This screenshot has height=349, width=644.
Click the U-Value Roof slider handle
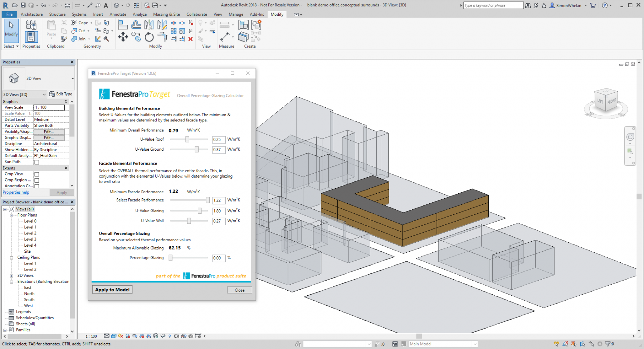[187, 139]
